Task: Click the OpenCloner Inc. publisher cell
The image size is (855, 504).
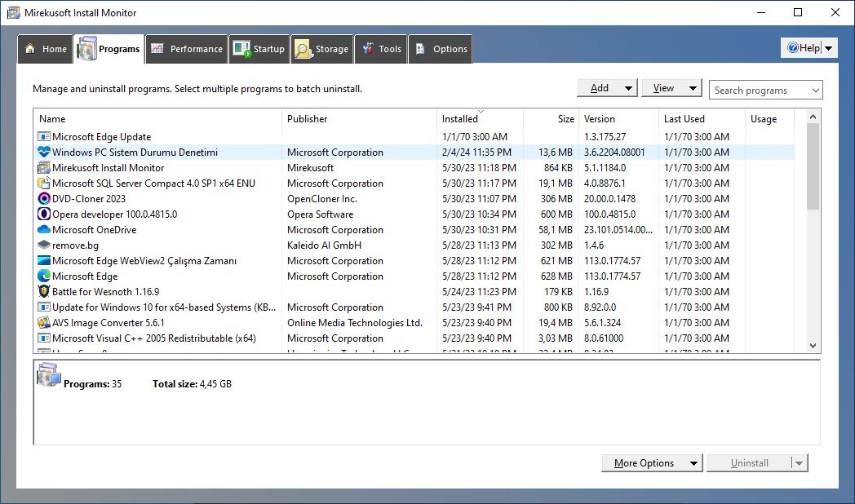Action: [322, 199]
